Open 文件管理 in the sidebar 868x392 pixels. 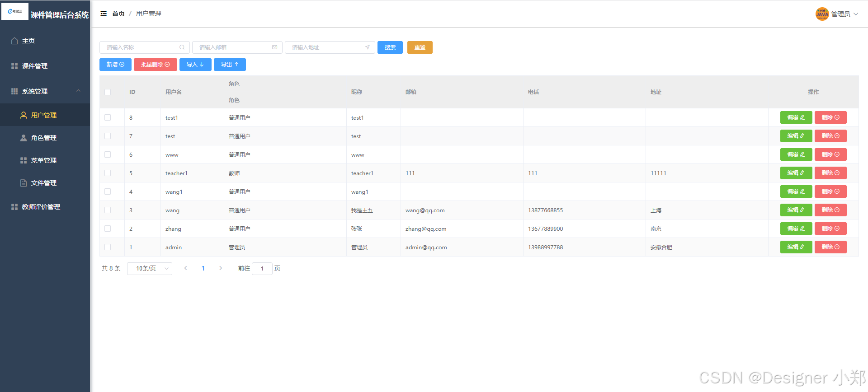point(45,183)
